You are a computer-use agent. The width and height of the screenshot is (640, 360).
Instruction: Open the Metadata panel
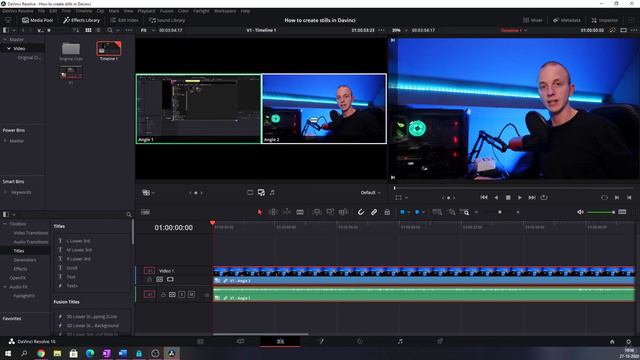pos(567,20)
